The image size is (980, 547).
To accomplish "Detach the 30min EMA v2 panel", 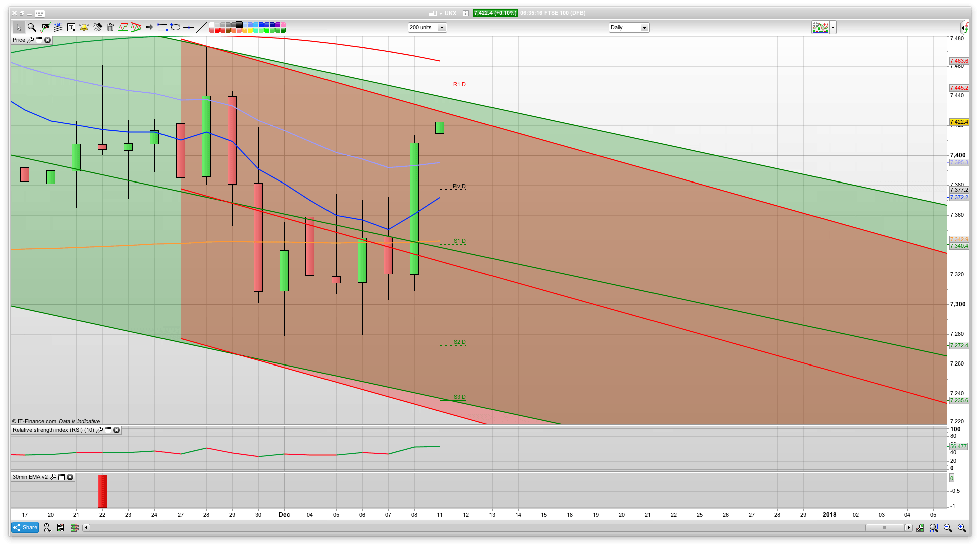I will [61, 477].
